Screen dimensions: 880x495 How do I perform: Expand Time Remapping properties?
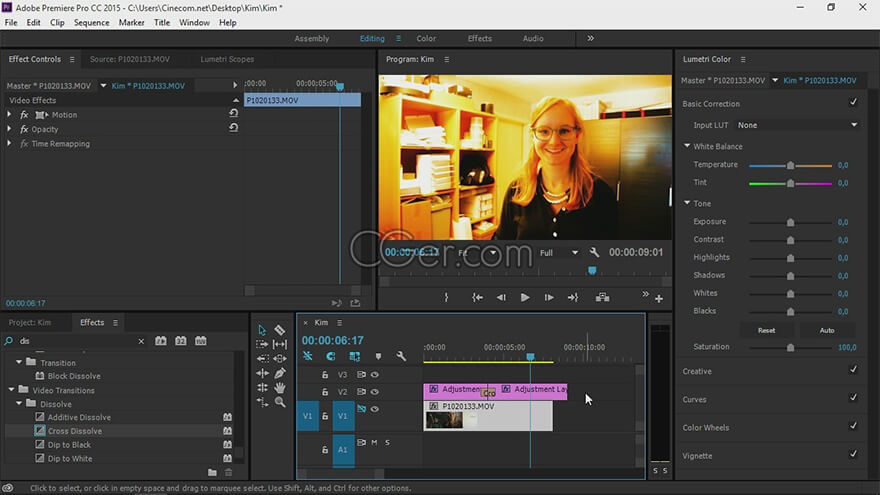pos(9,144)
